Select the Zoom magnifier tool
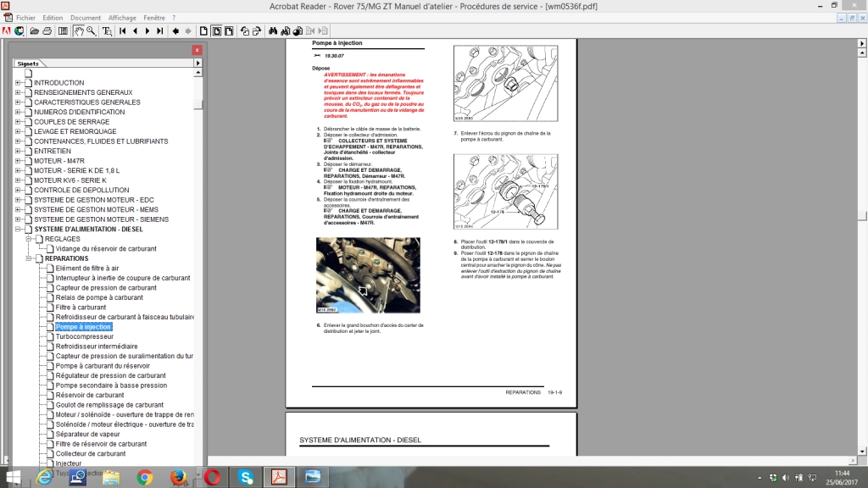Screen dimensions: 868x488 tap(92, 31)
